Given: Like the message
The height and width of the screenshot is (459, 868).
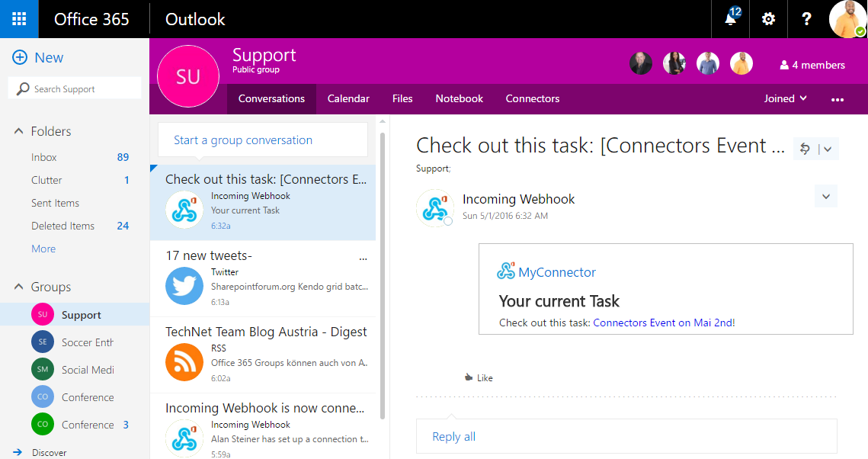Looking at the screenshot, I should [x=479, y=377].
